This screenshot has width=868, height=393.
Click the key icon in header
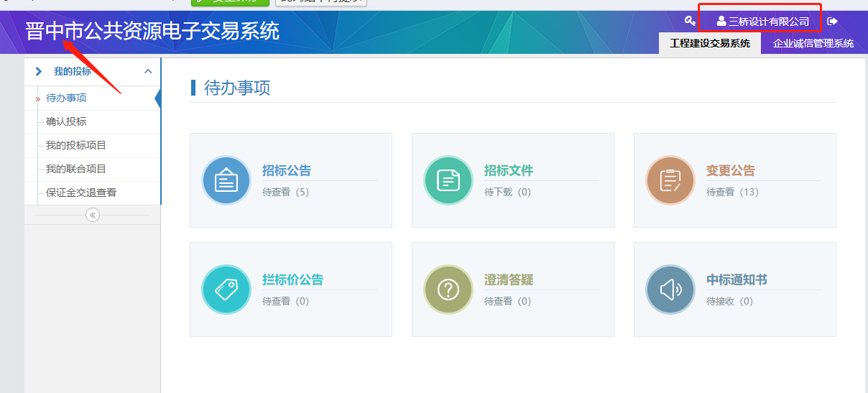[x=690, y=22]
